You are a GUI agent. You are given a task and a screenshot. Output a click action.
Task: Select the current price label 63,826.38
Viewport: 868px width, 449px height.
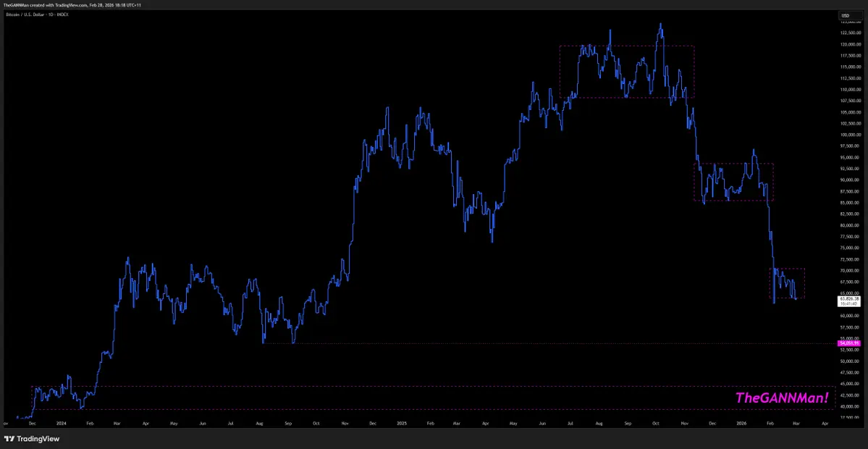coord(848,298)
